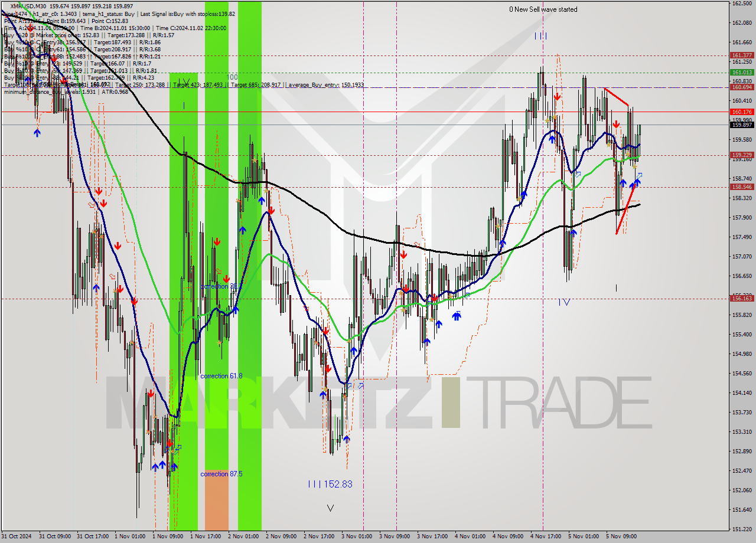Screen dimensions: 756x543
Task: Click the blue 'I V' label near 156.163
Action: coord(565,302)
